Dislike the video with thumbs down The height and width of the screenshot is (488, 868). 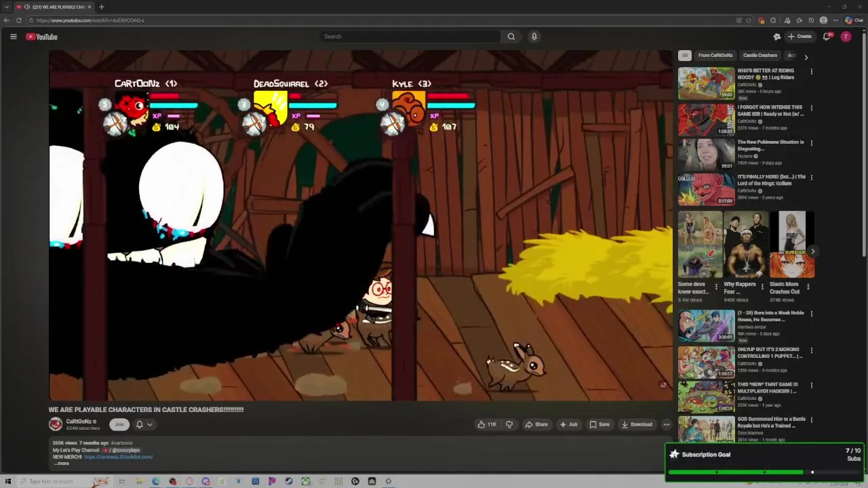tap(509, 424)
